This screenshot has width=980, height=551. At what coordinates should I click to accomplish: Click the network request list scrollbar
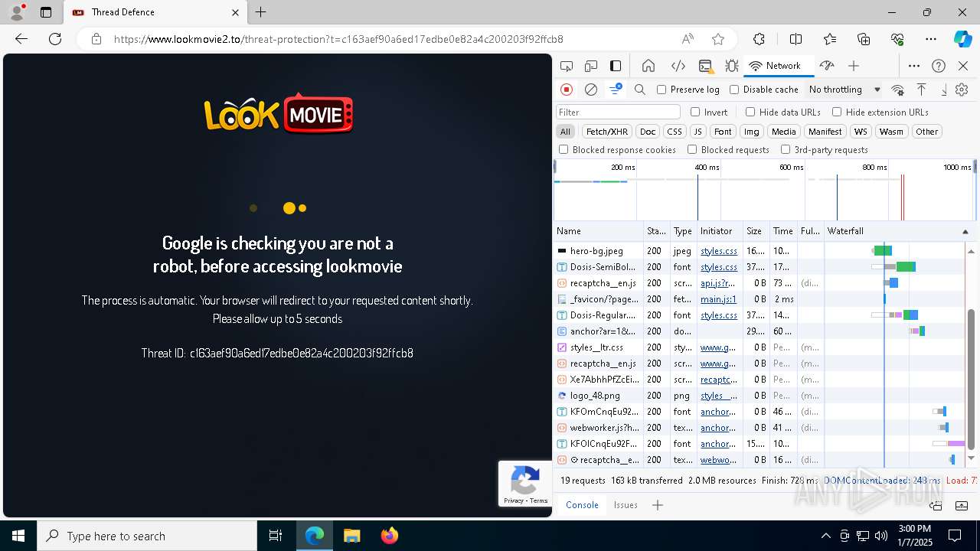tap(972, 379)
